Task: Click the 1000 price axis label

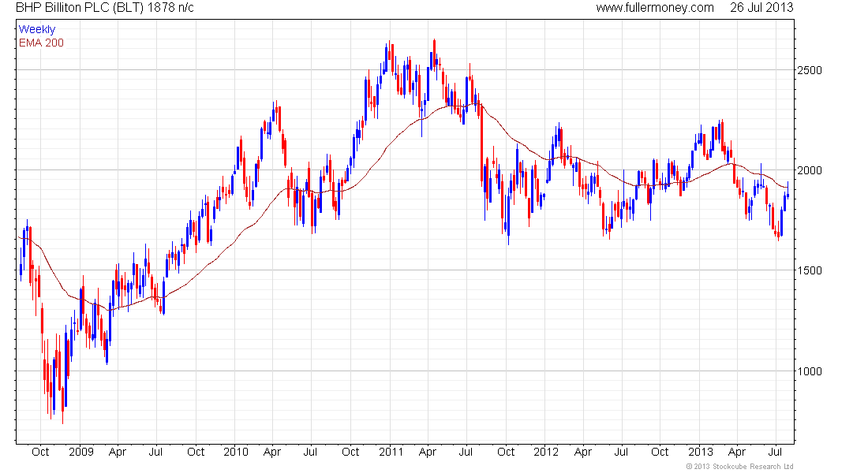Action: point(810,371)
